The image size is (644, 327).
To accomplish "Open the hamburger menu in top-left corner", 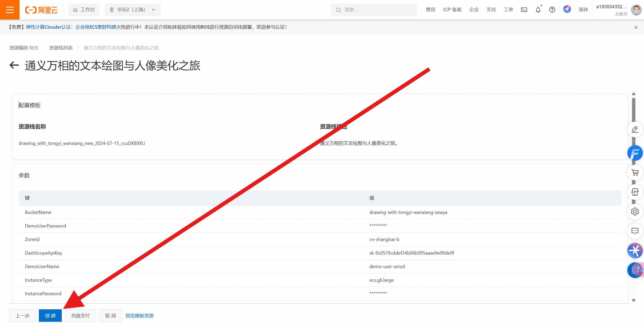I will pos(10,10).
